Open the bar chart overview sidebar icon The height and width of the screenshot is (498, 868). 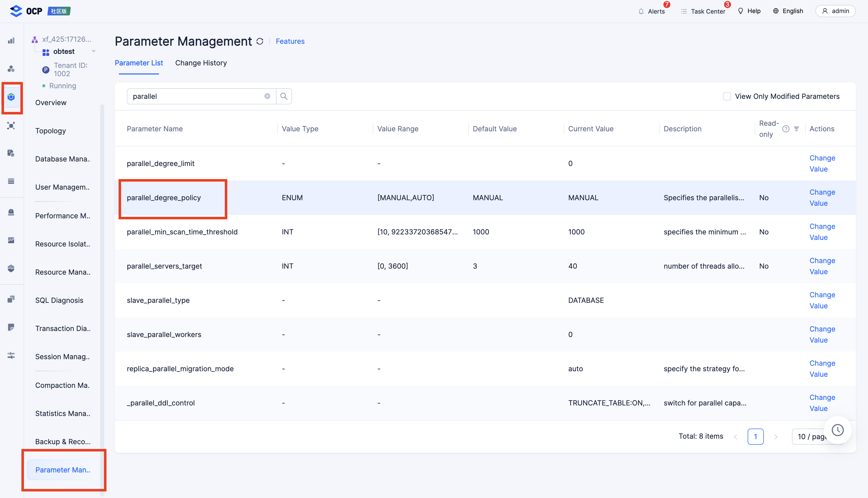11,41
